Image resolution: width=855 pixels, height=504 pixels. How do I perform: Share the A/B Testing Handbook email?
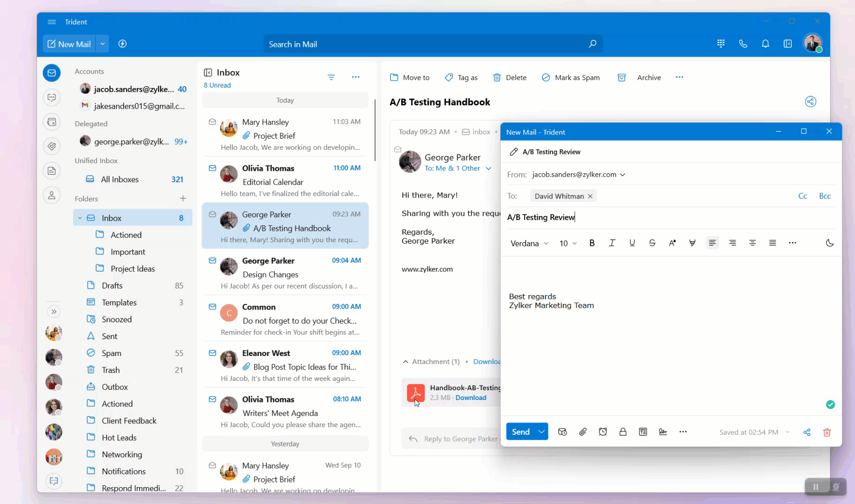810,102
